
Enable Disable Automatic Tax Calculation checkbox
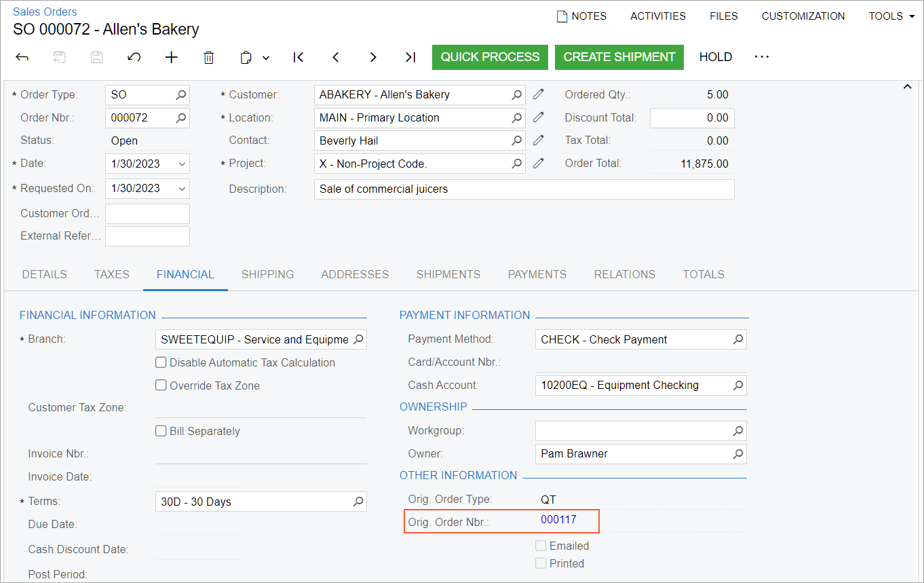[x=161, y=362]
